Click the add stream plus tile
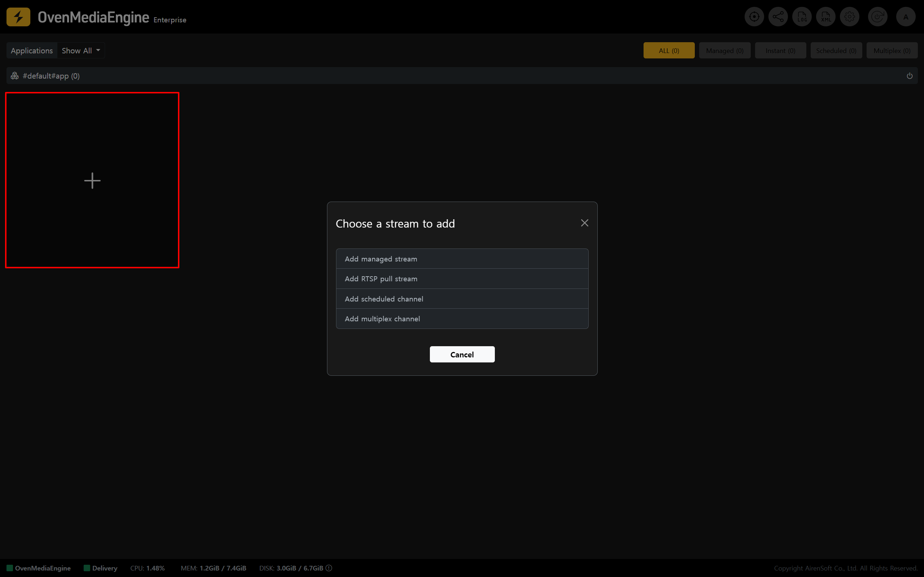924x577 pixels. click(x=92, y=180)
